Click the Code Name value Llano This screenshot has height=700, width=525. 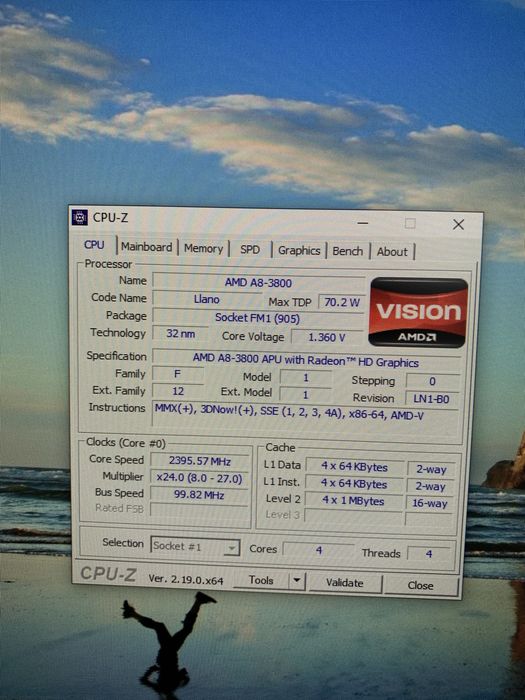point(207,299)
